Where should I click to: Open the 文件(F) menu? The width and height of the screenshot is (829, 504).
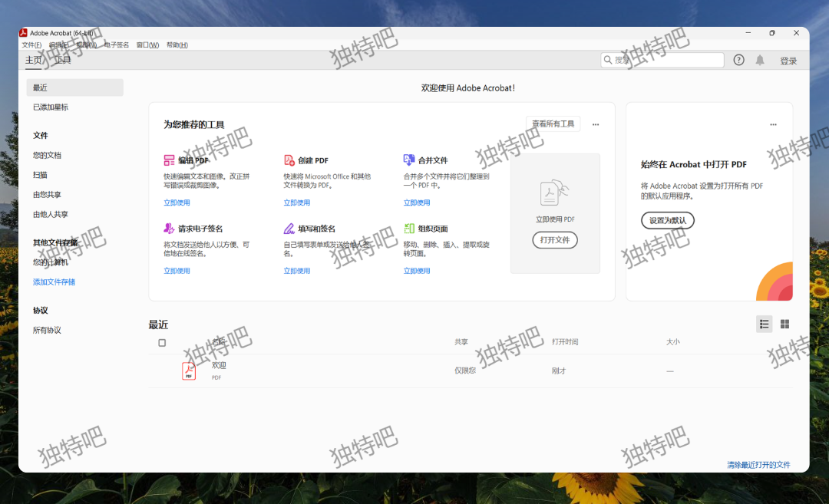(x=31, y=45)
